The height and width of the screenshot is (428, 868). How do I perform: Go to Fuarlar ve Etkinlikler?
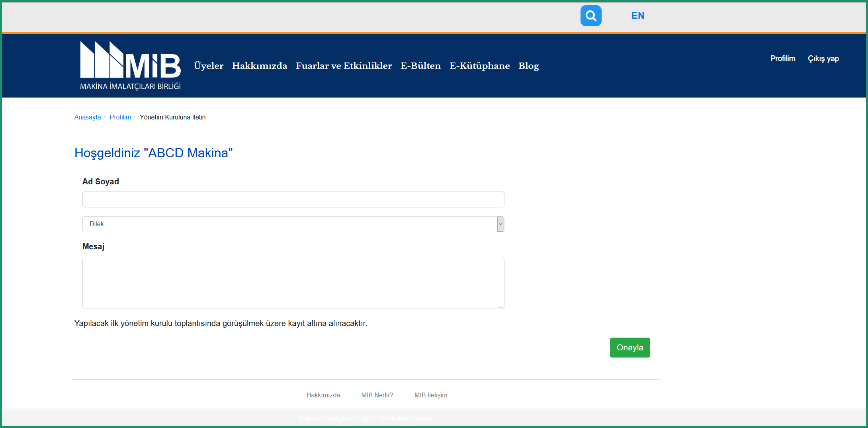coord(344,66)
